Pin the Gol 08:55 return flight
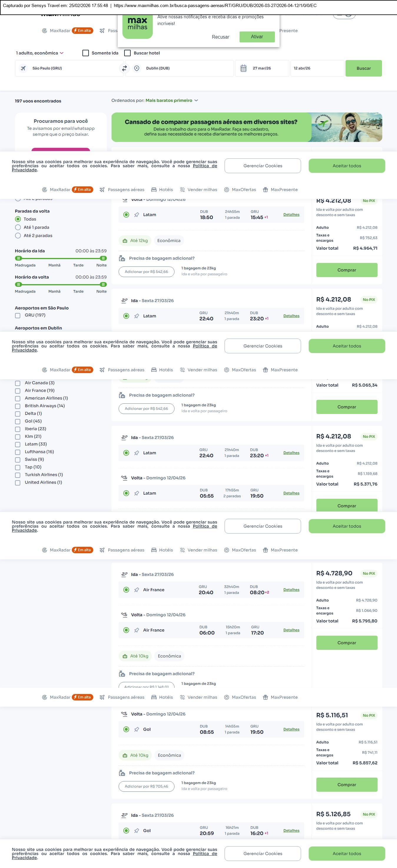 (x=136, y=729)
